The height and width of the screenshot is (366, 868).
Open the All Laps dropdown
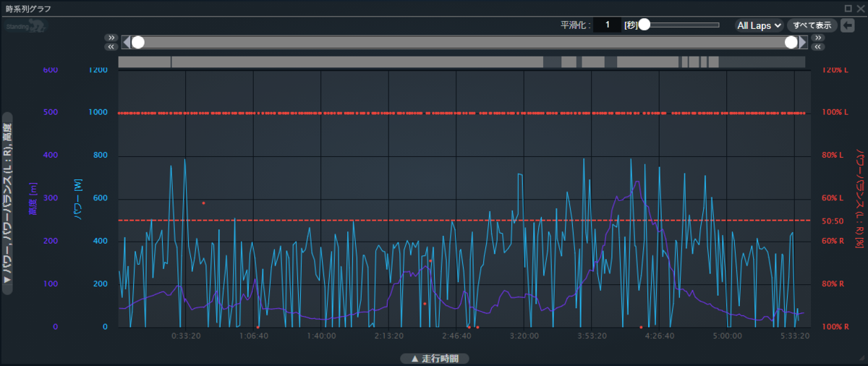pos(759,25)
